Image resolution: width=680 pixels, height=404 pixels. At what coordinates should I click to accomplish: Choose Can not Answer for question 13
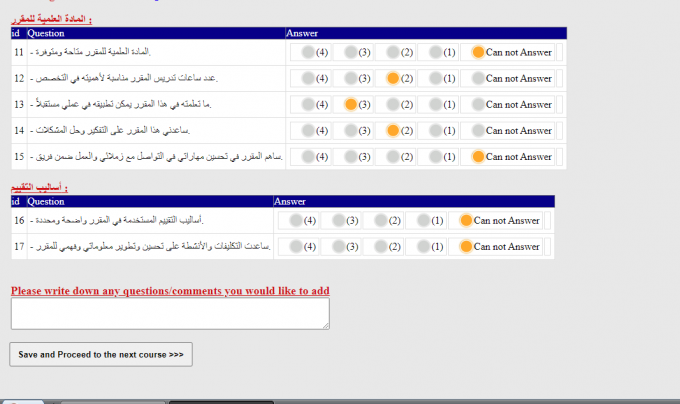pyautogui.click(x=478, y=104)
